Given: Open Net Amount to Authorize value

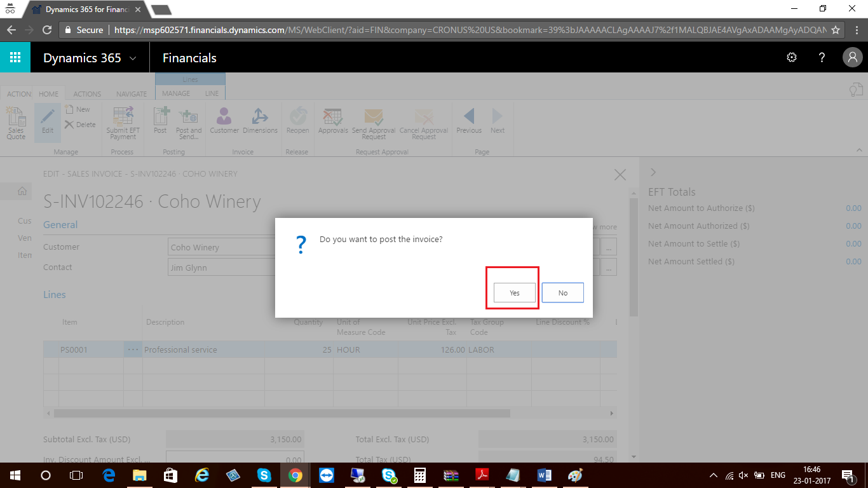Looking at the screenshot, I should coord(853,208).
